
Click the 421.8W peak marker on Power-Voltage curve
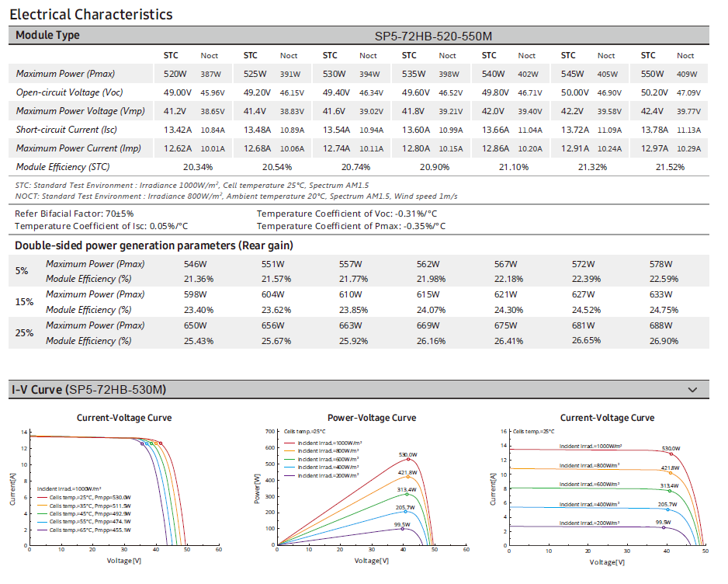click(407, 477)
